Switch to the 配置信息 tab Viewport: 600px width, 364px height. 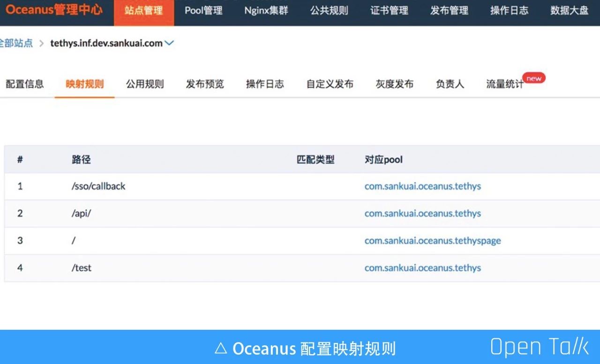coord(24,84)
